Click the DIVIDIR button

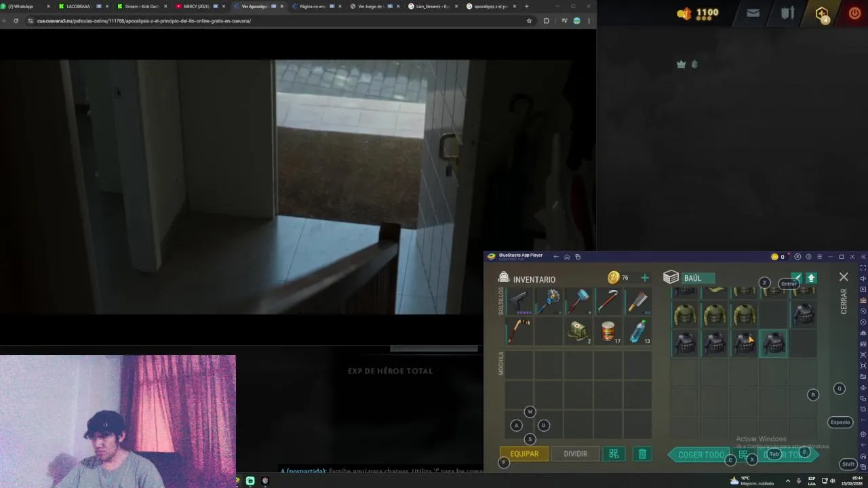point(575,454)
